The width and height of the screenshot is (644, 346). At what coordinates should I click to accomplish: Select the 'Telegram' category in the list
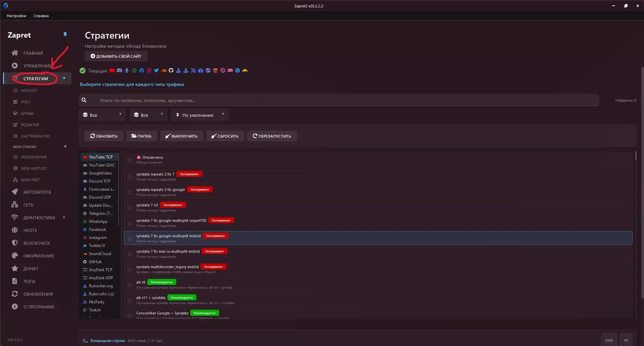pyautogui.click(x=99, y=213)
